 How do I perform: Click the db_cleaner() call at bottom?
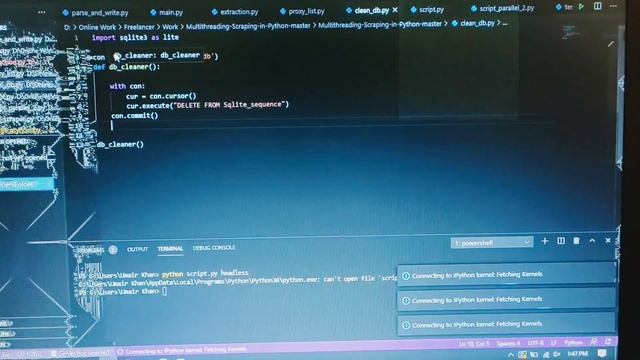coord(120,144)
